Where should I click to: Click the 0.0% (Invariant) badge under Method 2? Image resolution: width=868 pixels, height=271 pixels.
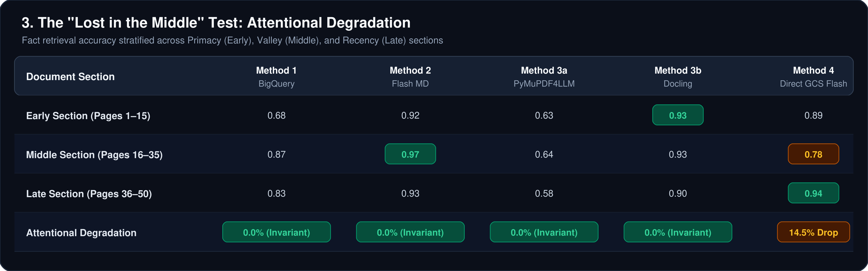[410, 232]
